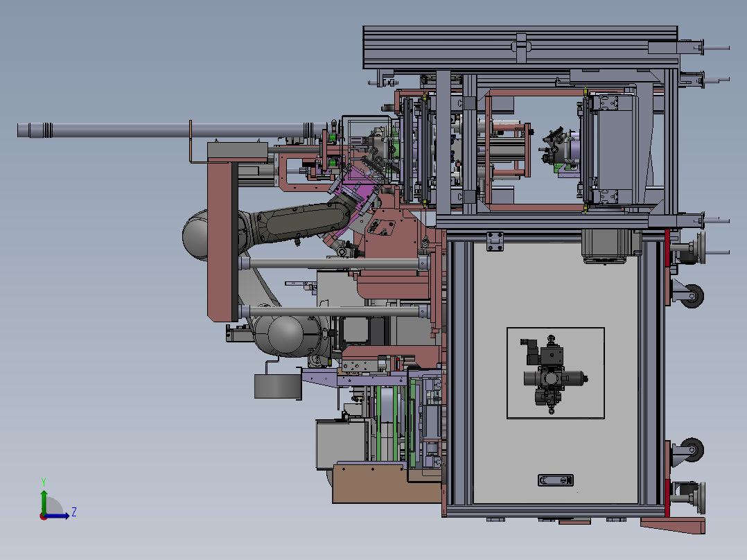Select the upper horizontal guide rod
The width and height of the screenshot is (747, 560).
tap(335, 263)
